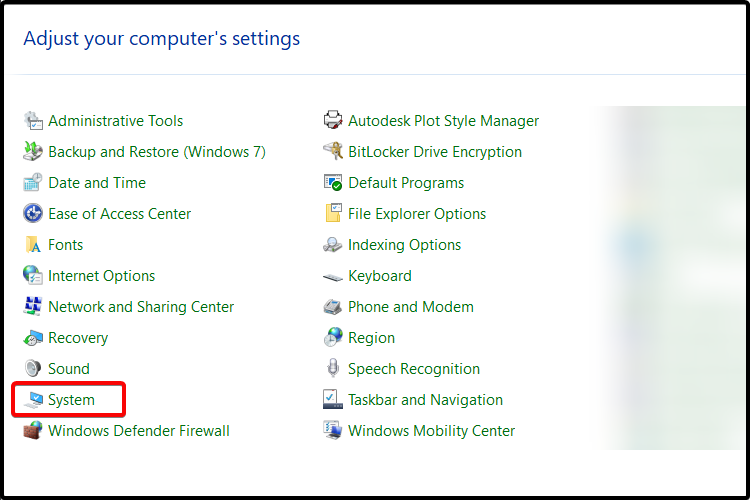The height and width of the screenshot is (500, 750).
Task: Select Autodesk Plot Style Manager link
Action: point(443,121)
